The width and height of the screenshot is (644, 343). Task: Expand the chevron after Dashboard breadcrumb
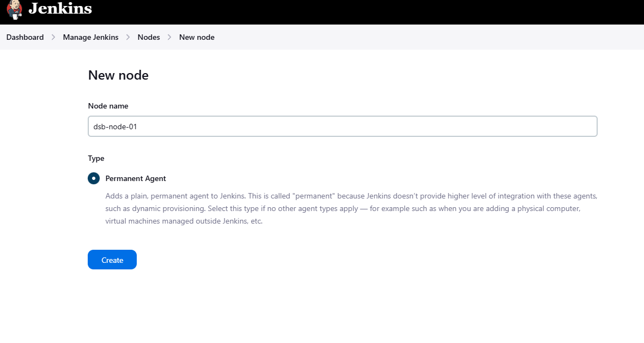[x=53, y=38]
